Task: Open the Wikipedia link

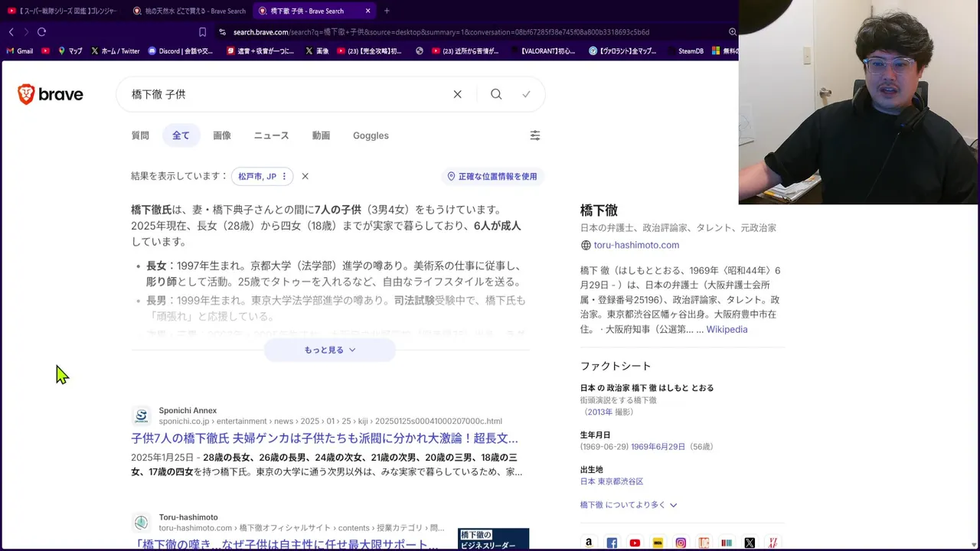Action: 727,329
